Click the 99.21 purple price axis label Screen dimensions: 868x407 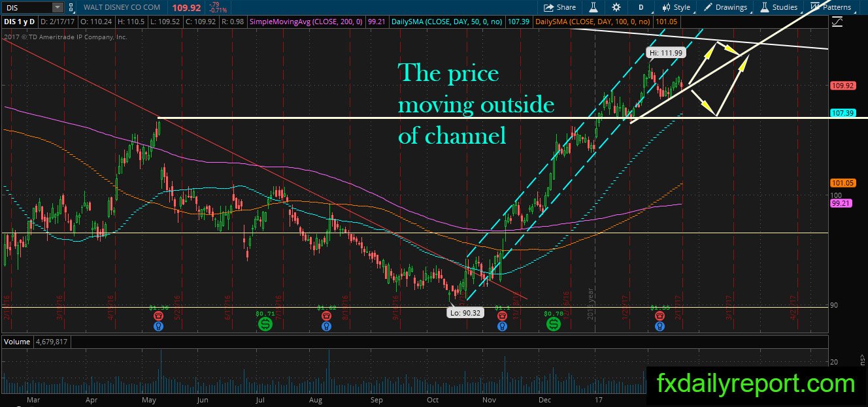[841, 204]
